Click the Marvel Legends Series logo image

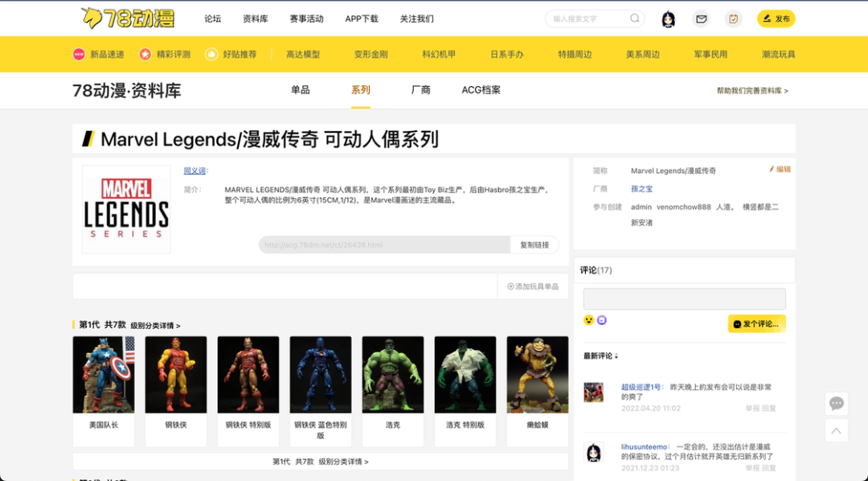[x=126, y=209]
